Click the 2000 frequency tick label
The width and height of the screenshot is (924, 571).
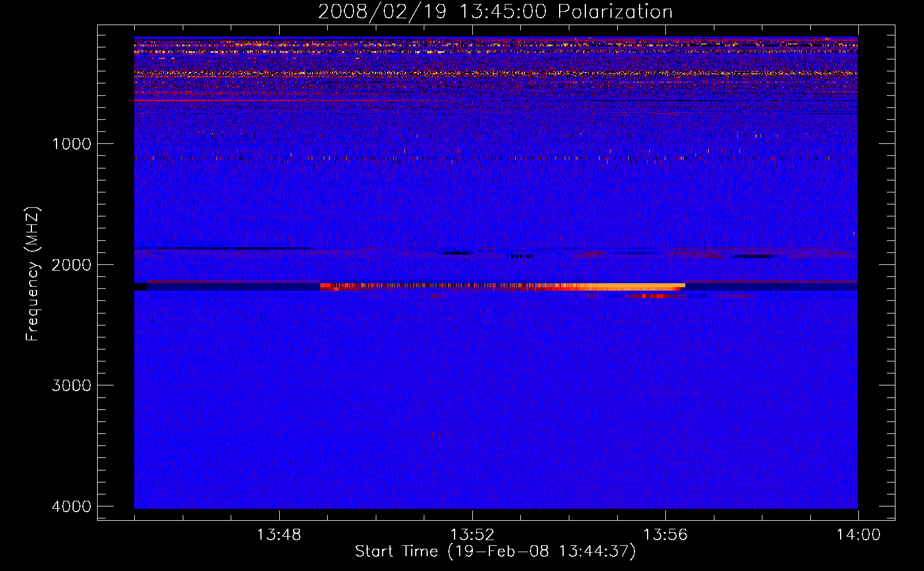point(71,265)
